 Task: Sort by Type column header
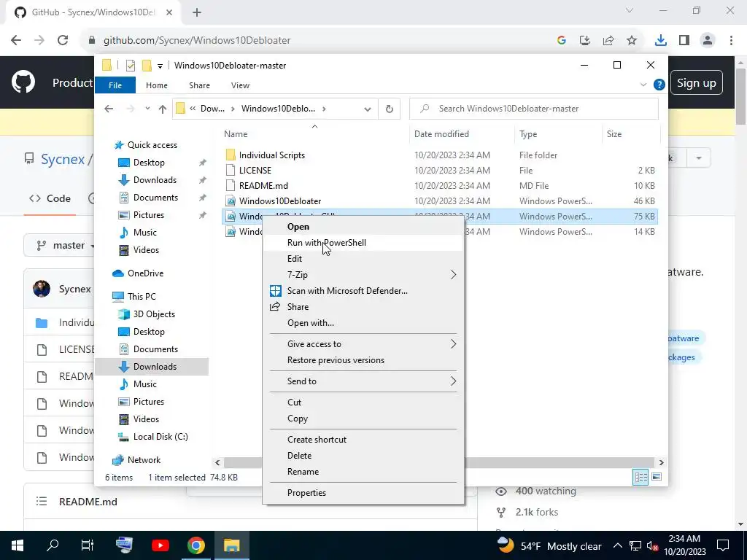[557, 134]
